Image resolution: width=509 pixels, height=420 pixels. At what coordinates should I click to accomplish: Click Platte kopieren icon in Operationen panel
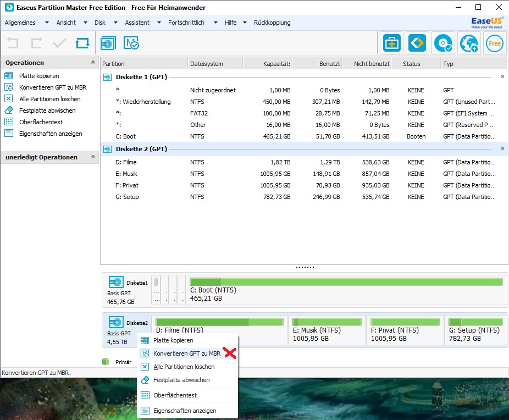pyautogui.click(x=9, y=76)
